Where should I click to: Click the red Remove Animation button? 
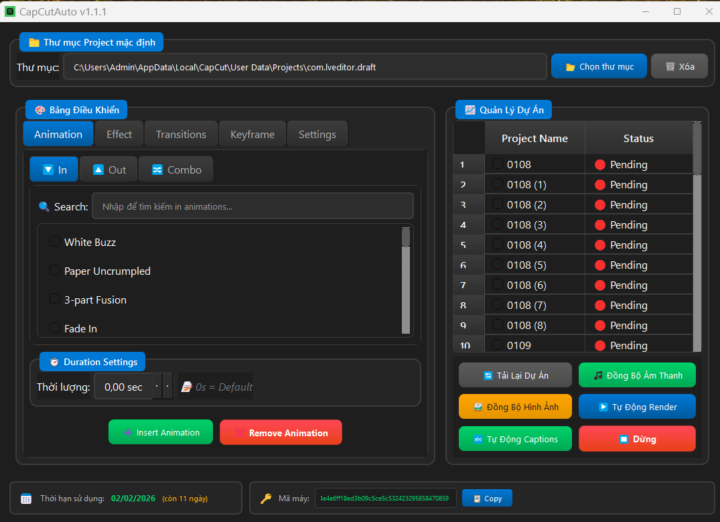pyautogui.click(x=281, y=432)
